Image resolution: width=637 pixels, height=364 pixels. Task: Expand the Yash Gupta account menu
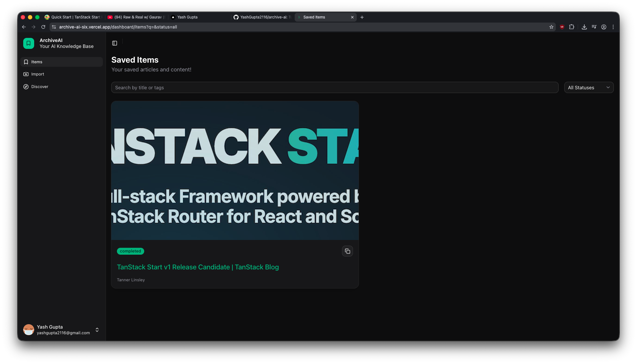(61, 330)
